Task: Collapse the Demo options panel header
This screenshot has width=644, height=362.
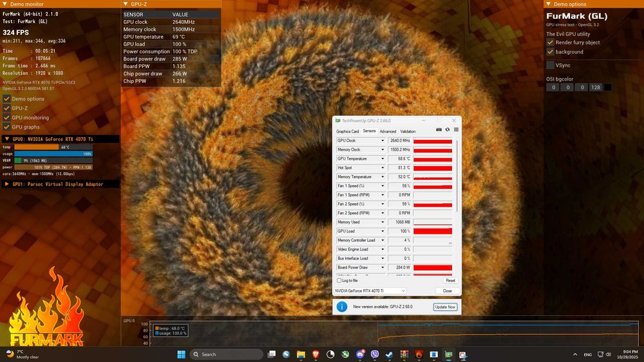Action: coord(548,4)
